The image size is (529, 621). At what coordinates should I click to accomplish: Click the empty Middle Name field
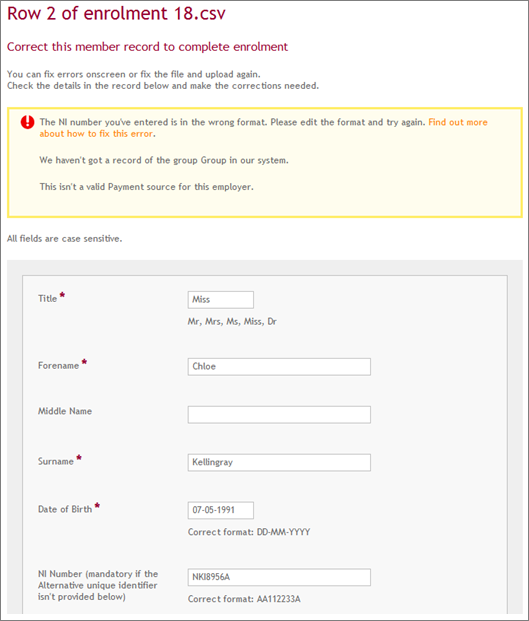tap(279, 415)
